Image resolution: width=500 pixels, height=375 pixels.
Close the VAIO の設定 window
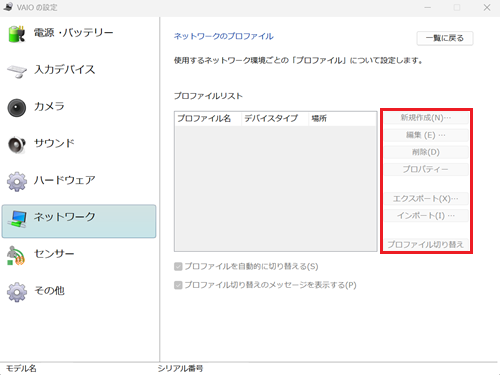tap(487, 7)
